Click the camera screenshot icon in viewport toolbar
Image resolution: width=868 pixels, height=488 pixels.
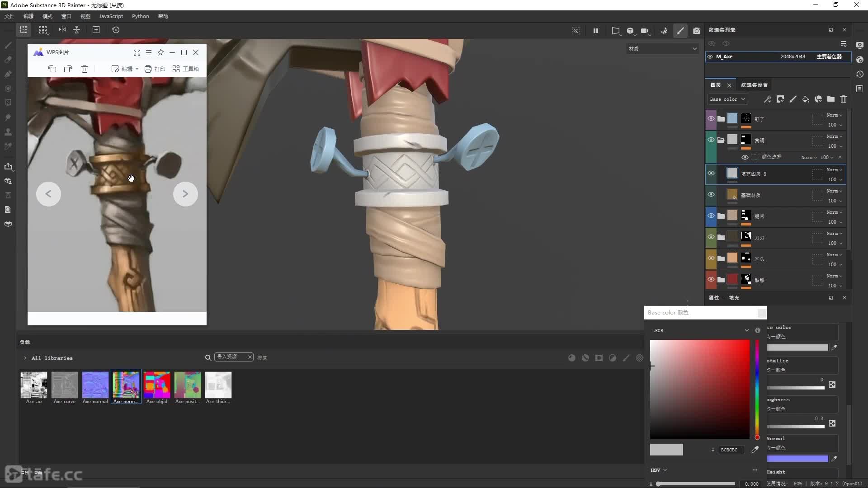(x=697, y=31)
